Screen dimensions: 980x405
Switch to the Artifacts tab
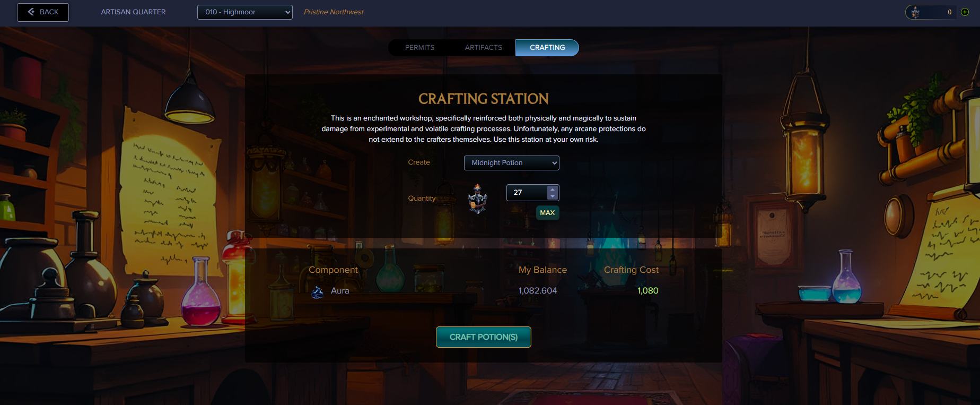coord(484,48)
